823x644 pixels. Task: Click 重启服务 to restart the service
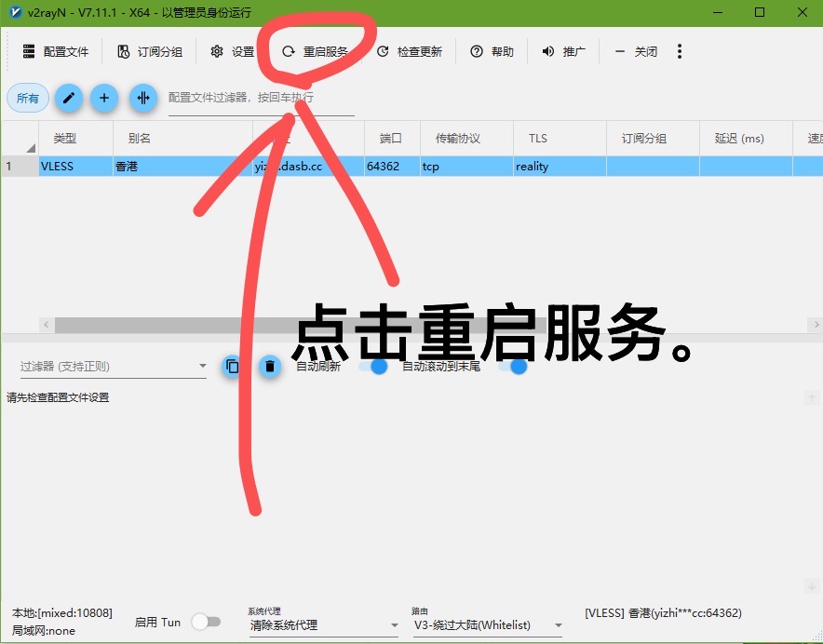tap(307, 53)
